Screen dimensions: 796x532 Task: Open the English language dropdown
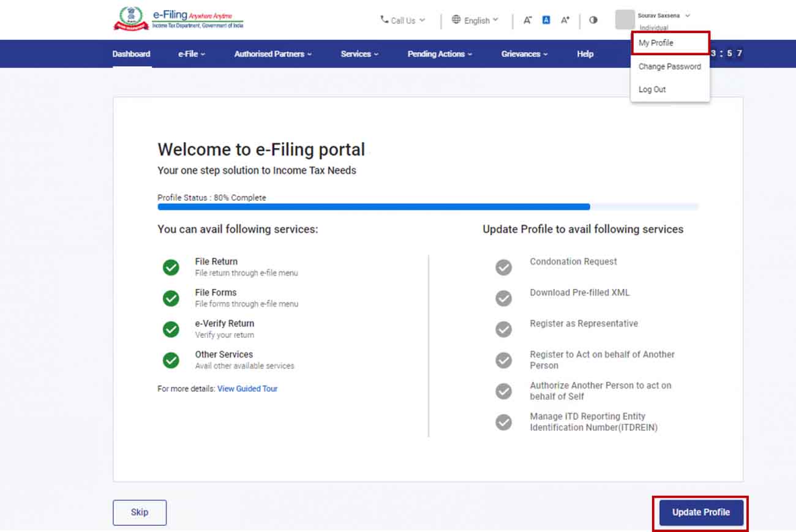point(475,20)
